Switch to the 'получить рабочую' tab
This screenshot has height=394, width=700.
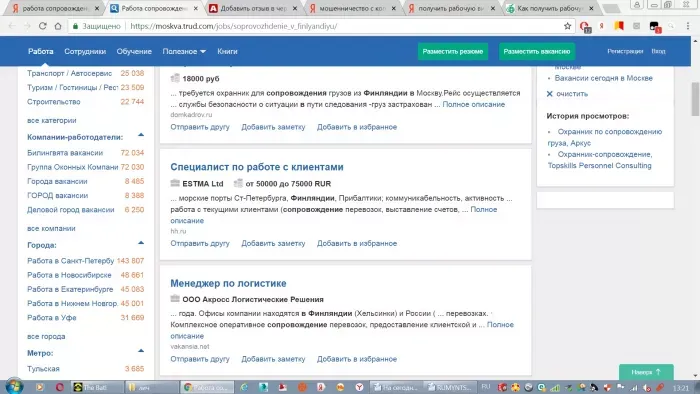[451, 8]
